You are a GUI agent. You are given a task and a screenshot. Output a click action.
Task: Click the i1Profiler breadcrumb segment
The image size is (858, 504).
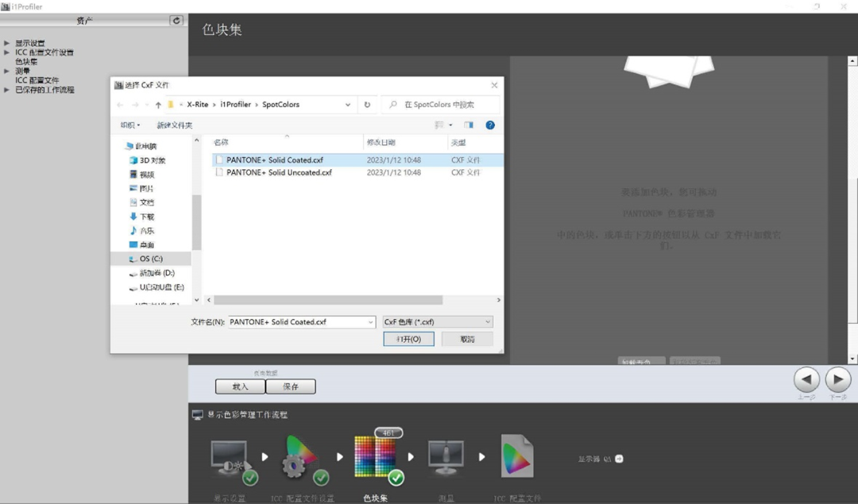tap(235, 105)
